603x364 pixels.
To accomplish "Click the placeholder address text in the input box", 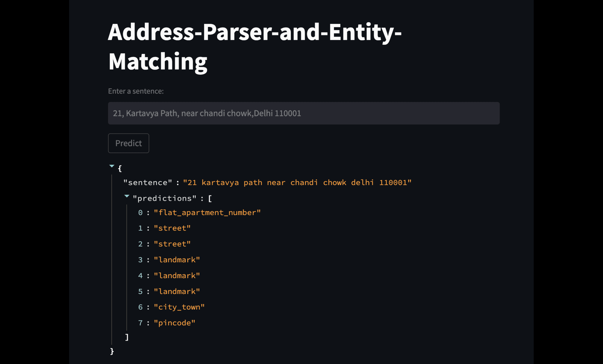I will (207, 113).
